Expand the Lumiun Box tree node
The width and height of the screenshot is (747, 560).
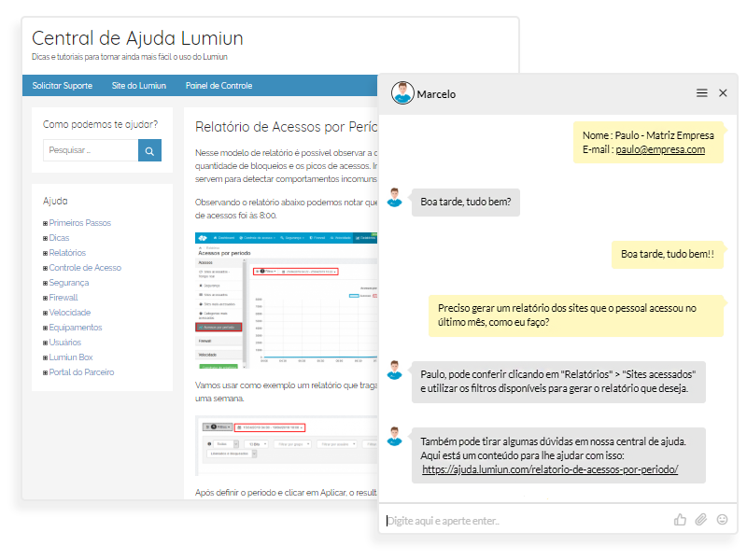45,357
